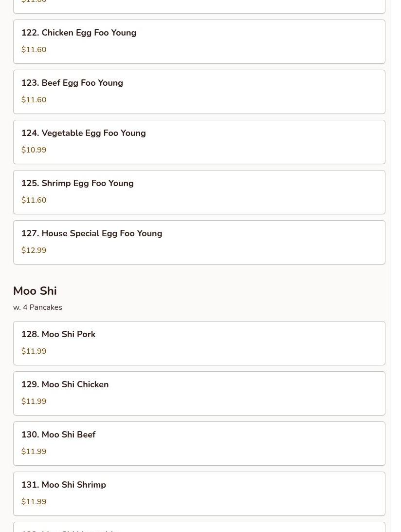Click the $11.99 price under Moo Shi Pork

(x=34, y=351)
